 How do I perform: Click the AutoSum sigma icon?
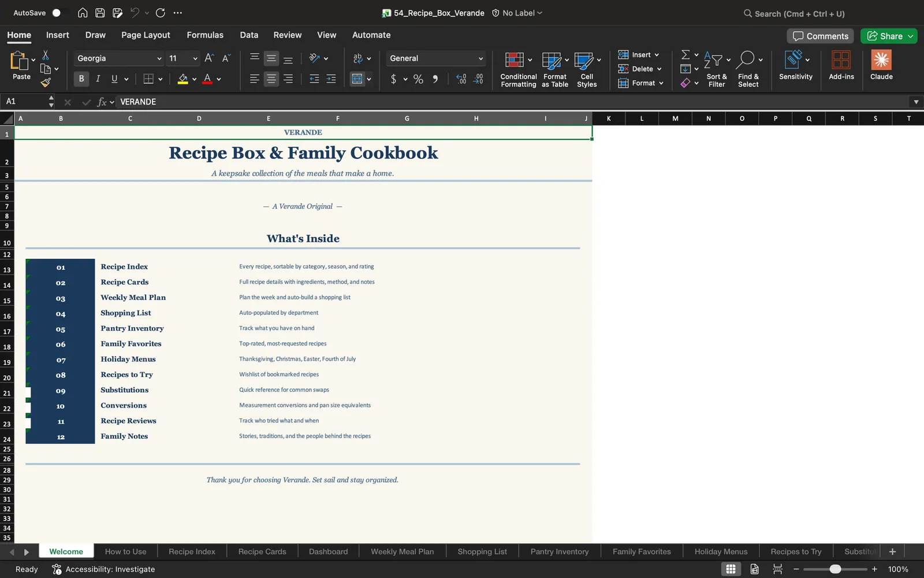click(x=685, y=54)
